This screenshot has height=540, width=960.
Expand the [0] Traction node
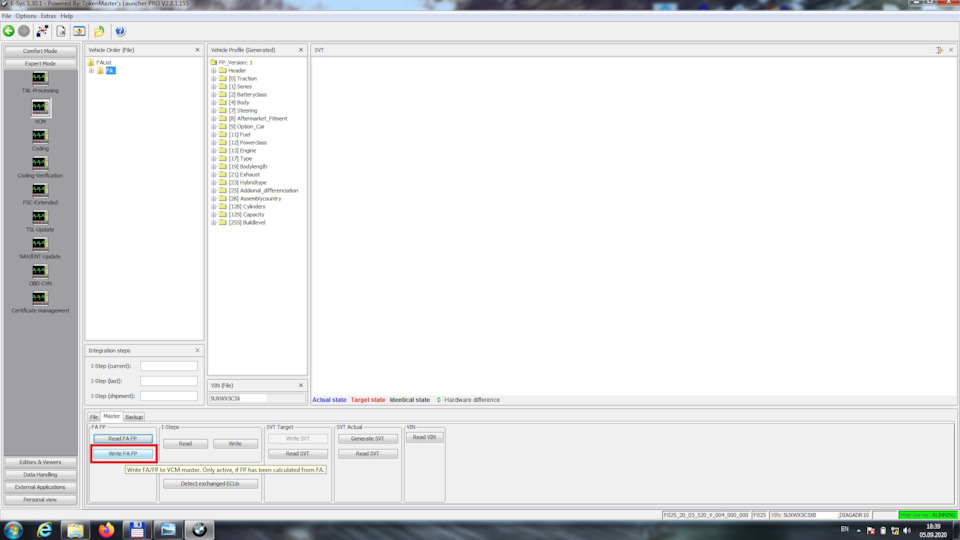click(x=214, y=78)
